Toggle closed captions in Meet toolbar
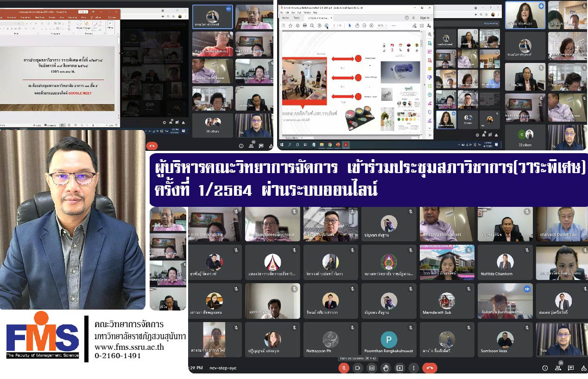 pos(372,368)
